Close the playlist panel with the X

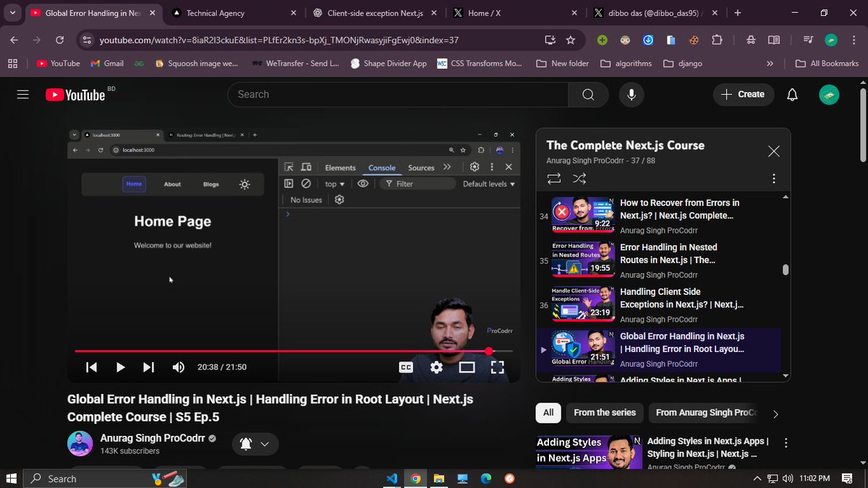[x=774, y=151]
